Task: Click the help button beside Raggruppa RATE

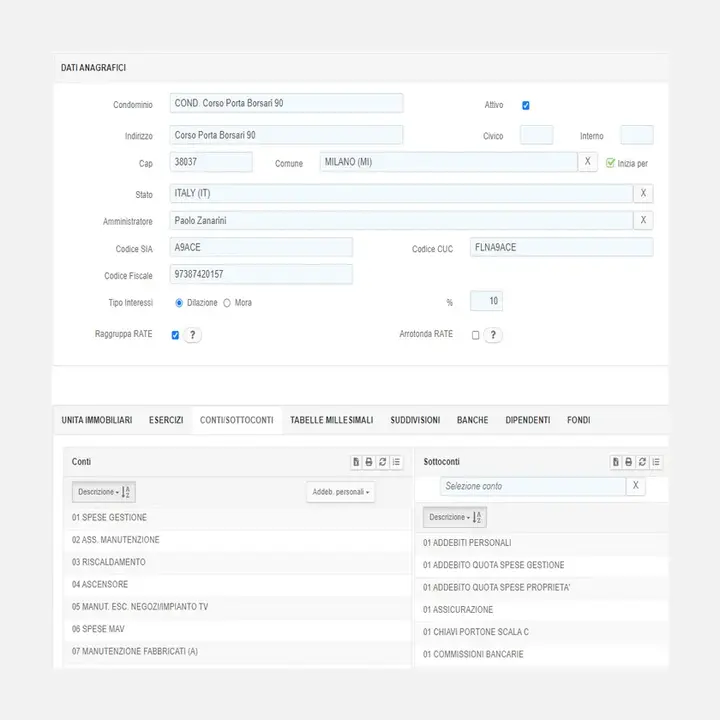Action: [192, 335]
